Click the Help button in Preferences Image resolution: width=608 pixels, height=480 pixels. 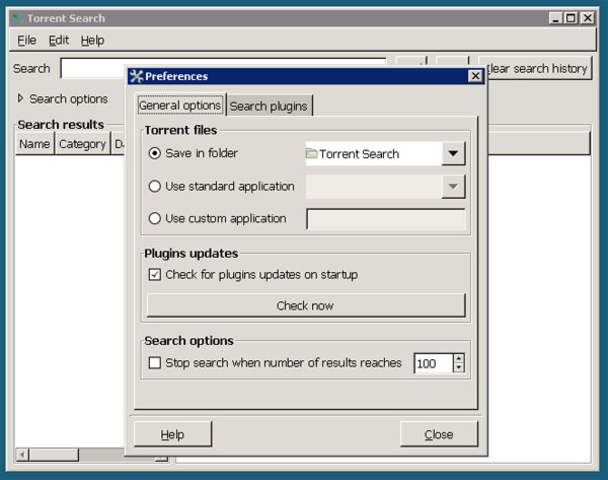click(x=173, y=434)
